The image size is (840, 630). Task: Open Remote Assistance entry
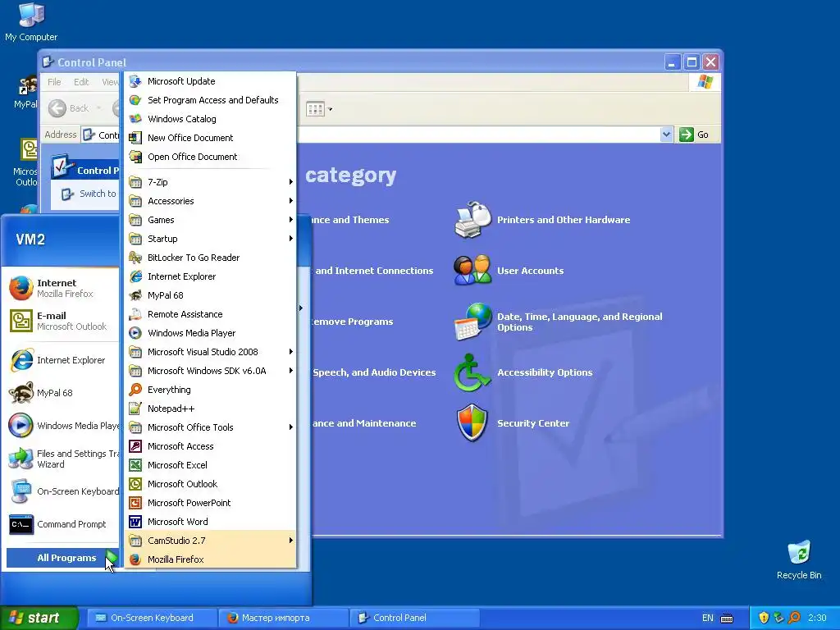coord(211,314)
